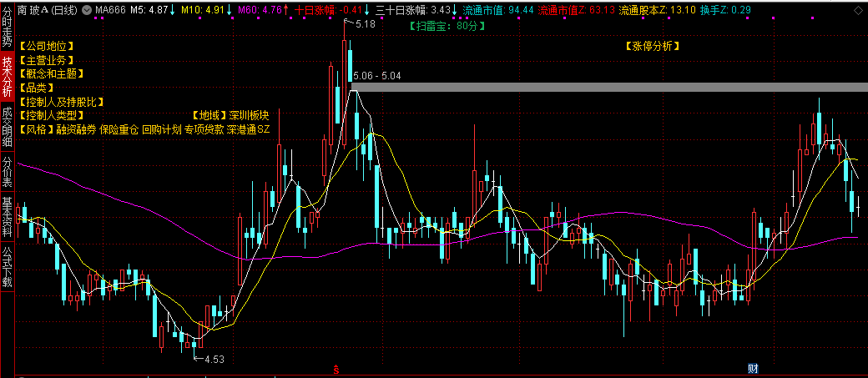Click the 流通市值: 94.44 value

pyautogui.click(x=497, y=10)
